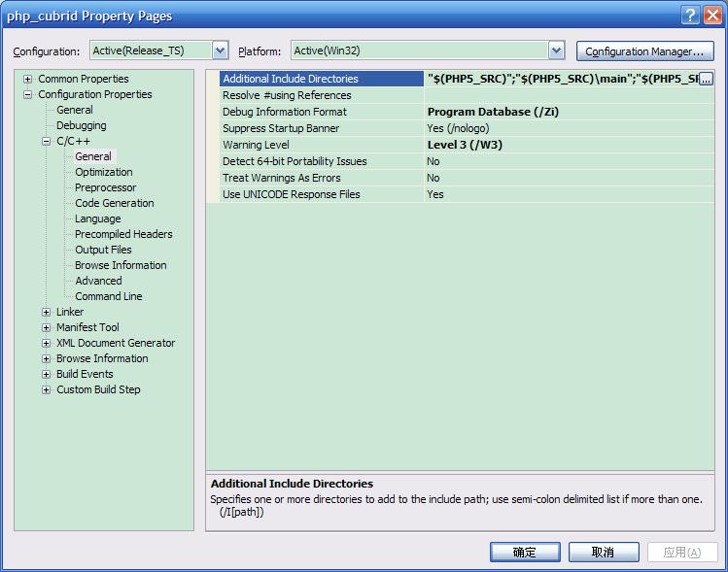Expand the Manifest Tool node
The width and height of the screenshot is (728, 572).
(47, 327)
